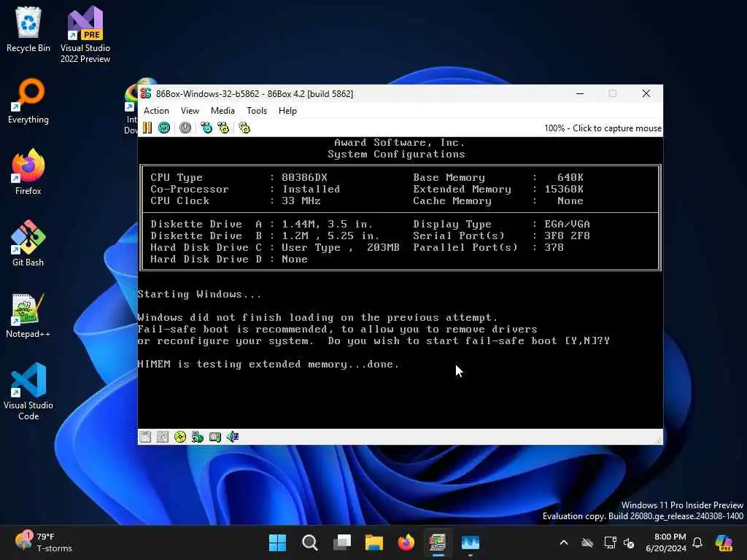Select the Git Bash desktop shortcut
Image resolution: width=747 pixels, height=560 pixels.
tap(28, 244)
